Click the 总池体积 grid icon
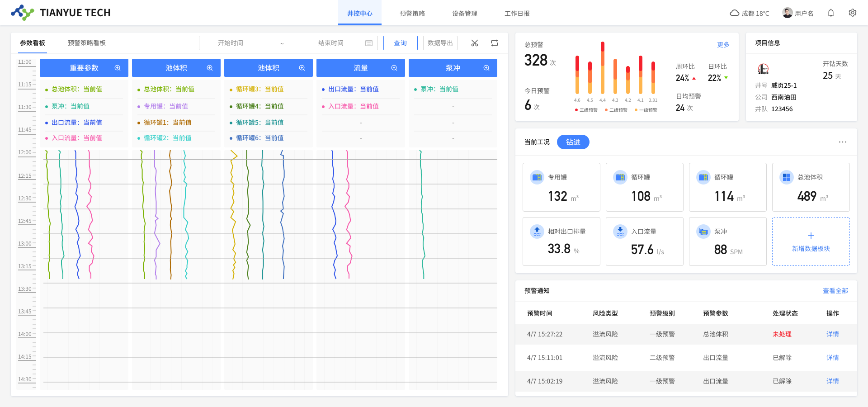This screenshot has height=407, width=868. pos(787,177)
